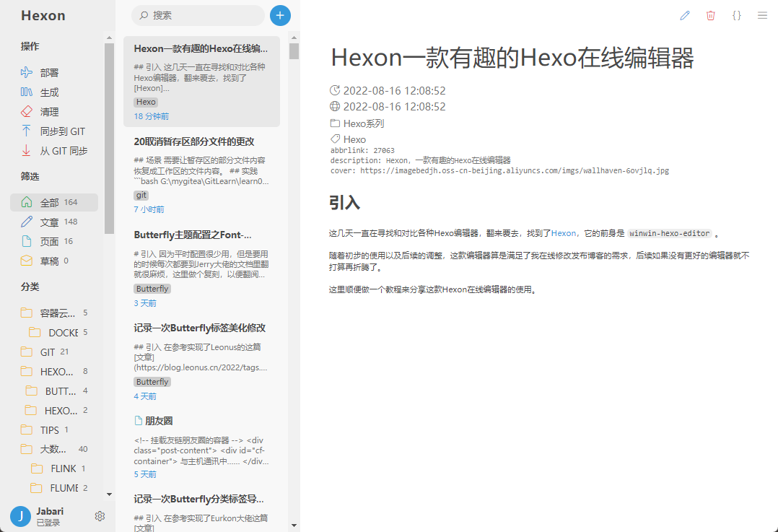Viewport: 778px width, 532px height.
Task: Click the folder icon of DOCKE category
Action: (35, 333)
